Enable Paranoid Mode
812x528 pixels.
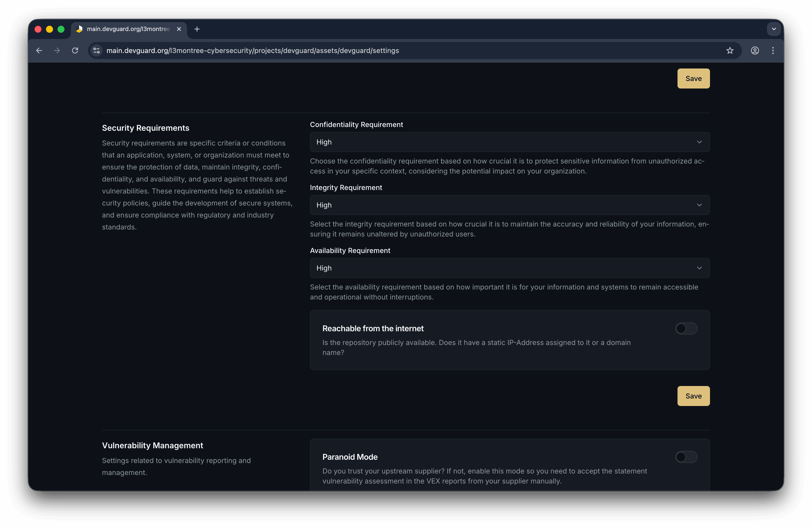(x=686, y=457)
